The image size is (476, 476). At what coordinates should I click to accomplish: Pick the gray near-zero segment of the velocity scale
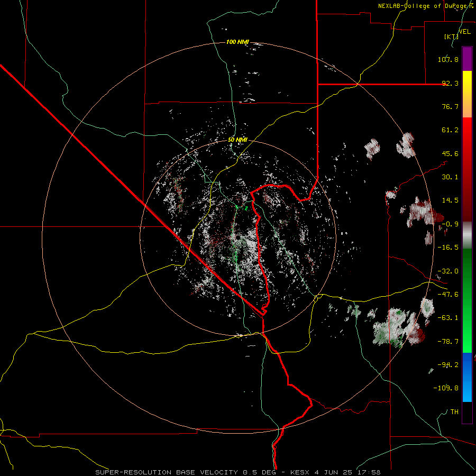click(467, 235)
